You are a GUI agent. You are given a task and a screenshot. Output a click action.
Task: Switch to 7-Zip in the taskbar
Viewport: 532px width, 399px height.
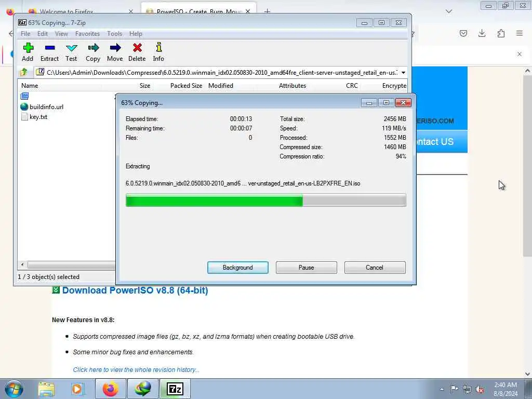point(175,389)
